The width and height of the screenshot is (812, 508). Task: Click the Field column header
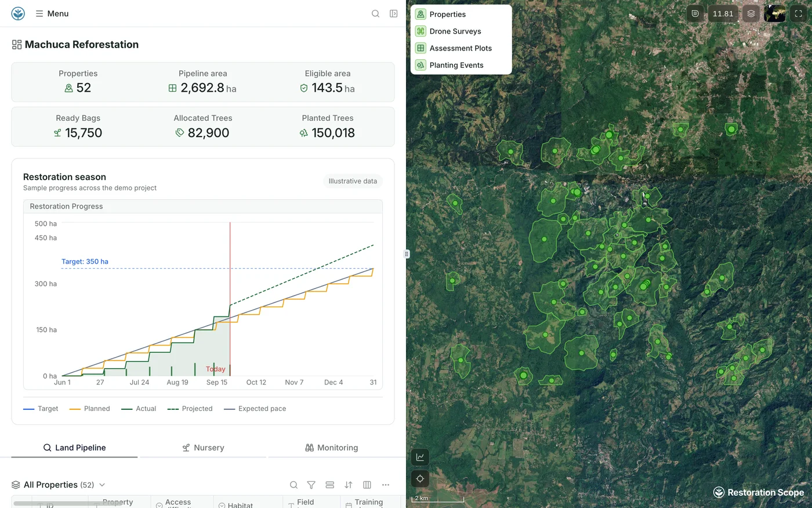click(x=312, y=503)
